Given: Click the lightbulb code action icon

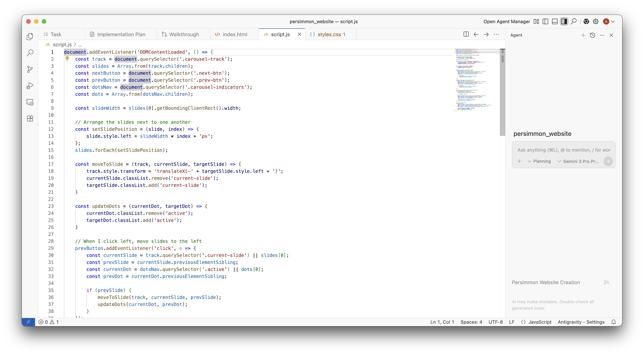Looking at the screenshot, I should (x=67, y=59).
